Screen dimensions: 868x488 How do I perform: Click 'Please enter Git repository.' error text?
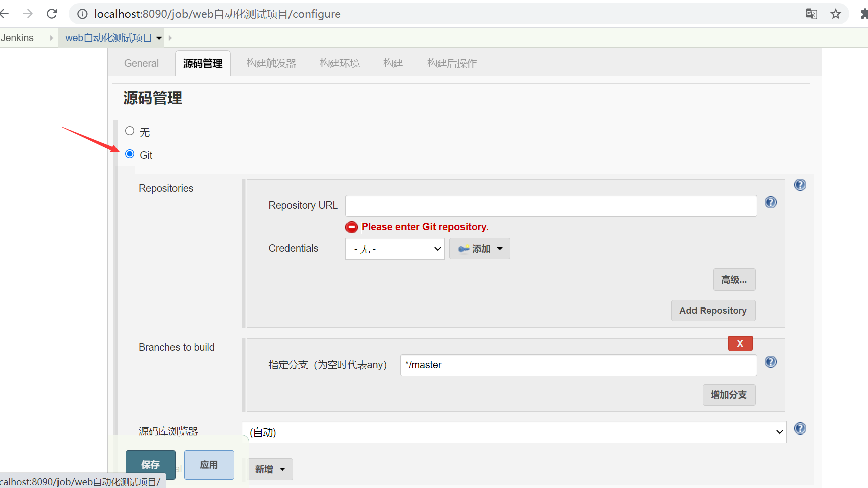point(425,227)
